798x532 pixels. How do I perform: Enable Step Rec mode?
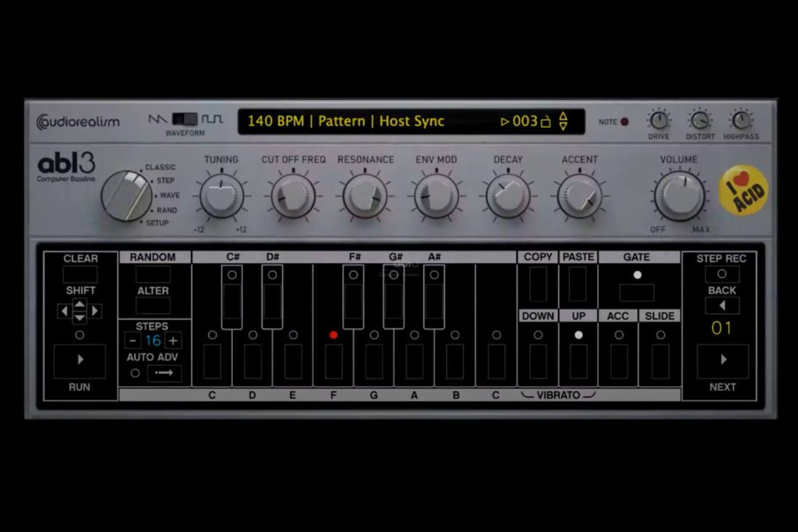[722, 274]
